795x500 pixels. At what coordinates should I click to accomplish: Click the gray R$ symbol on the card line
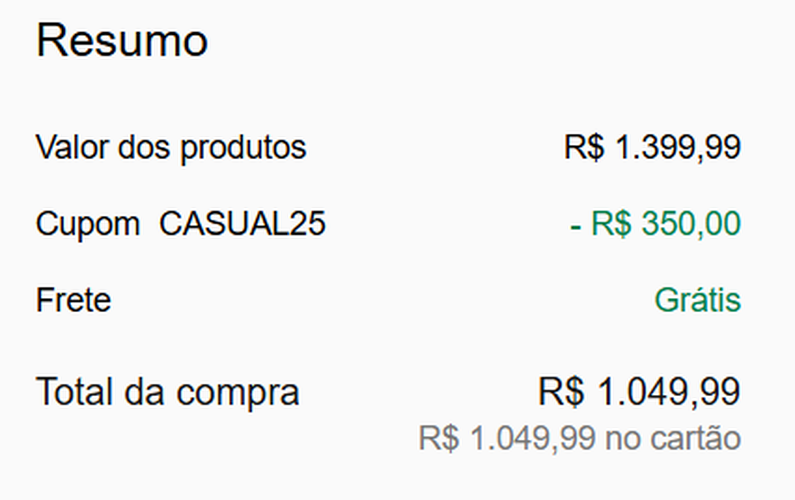(x=435, y=438)
